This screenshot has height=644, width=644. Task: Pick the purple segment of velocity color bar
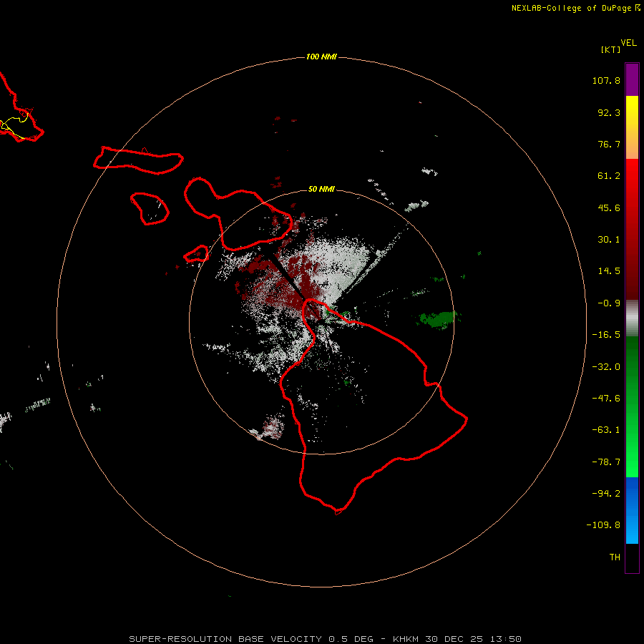[632, 79]
